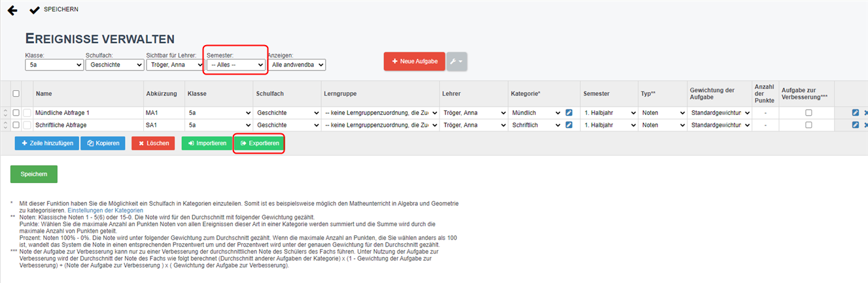Click the red Neue Aufgabe button
This screenshot has height=283, width=868.
click(414, 61)
